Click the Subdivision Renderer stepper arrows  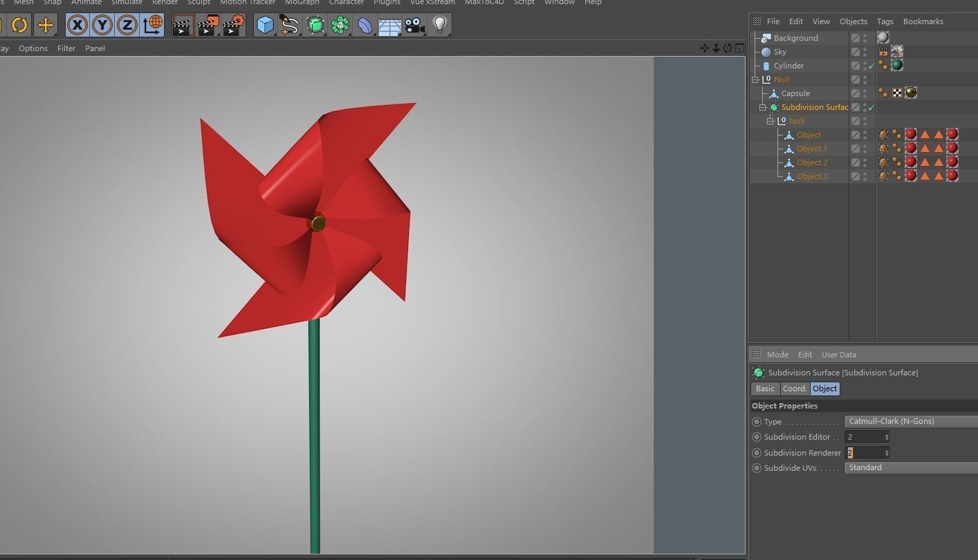click(x=887, y=453)
